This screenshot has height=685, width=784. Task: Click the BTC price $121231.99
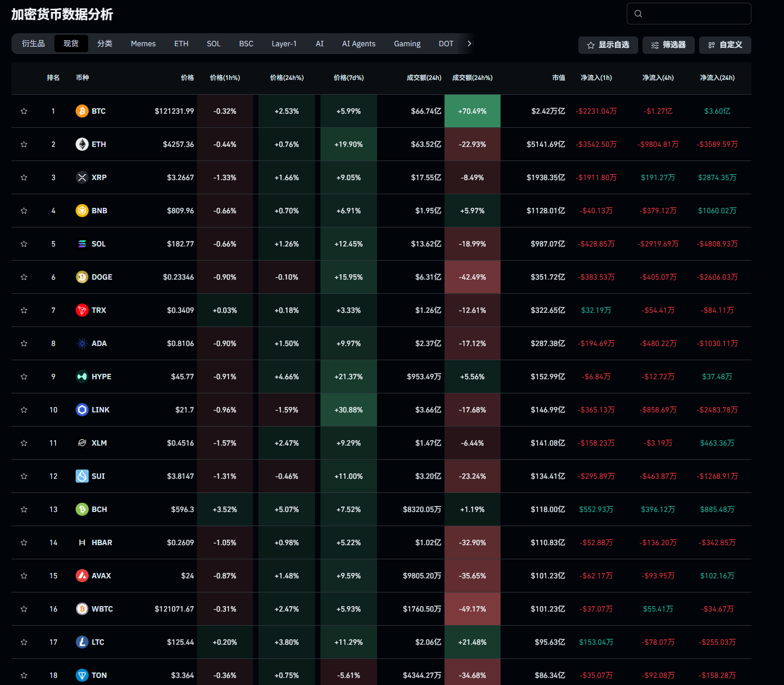tap(174, 111)
